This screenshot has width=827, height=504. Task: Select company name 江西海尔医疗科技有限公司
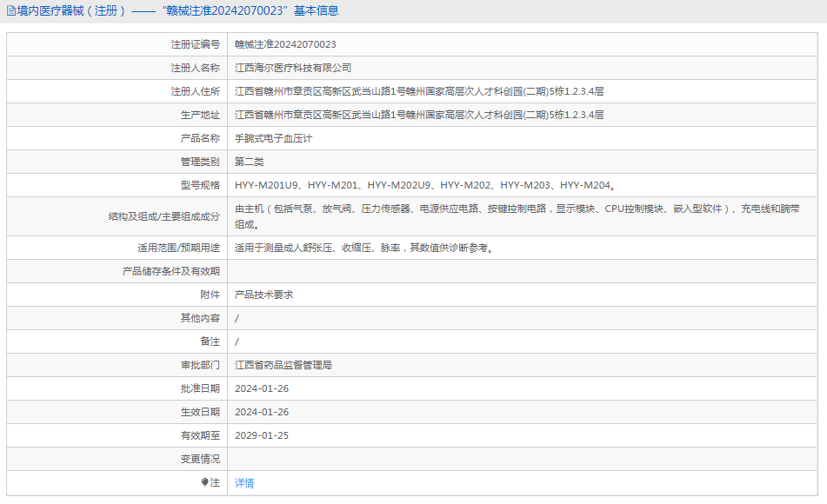click(293, 68)
